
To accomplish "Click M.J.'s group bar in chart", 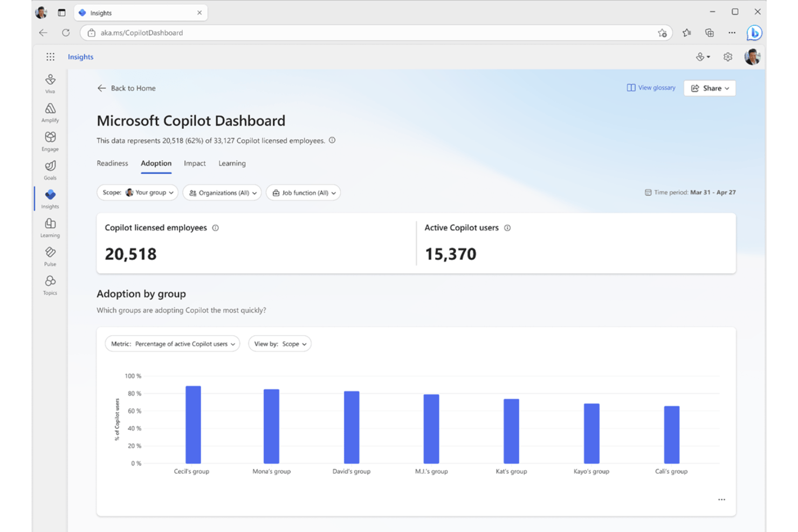I will pyautogui.click(x=431, y=429).
